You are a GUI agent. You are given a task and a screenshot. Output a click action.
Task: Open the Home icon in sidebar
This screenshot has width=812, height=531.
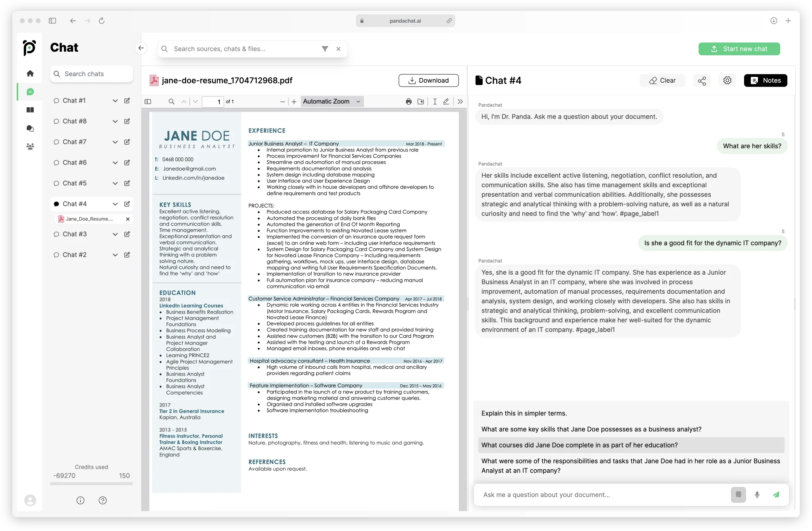coord(30,74)
